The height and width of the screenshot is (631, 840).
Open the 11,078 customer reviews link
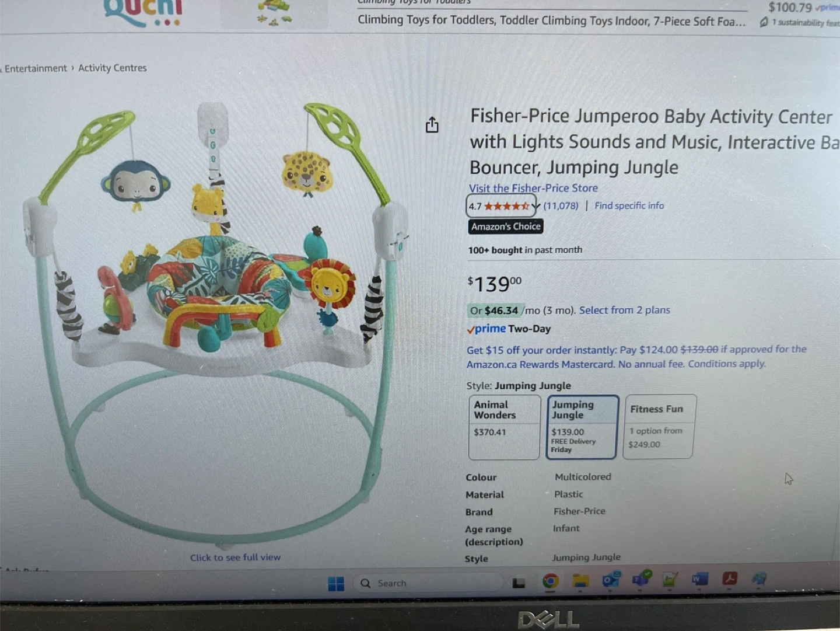(561, 205)
